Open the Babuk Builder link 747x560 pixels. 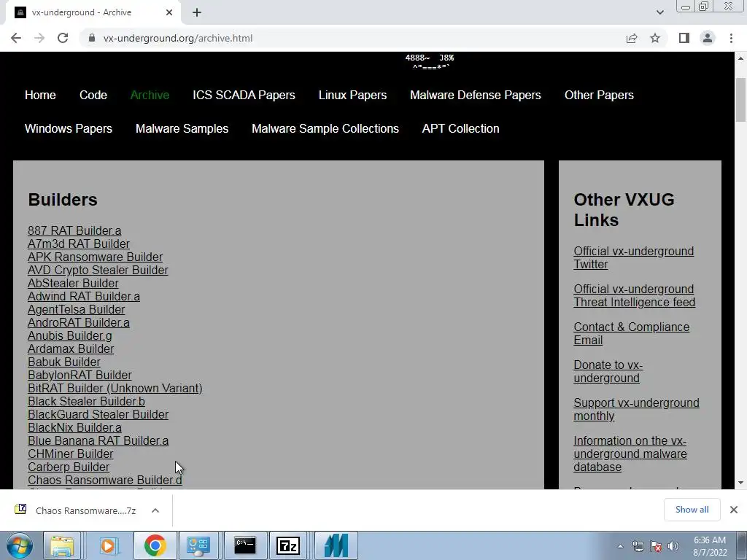coord(64,362)
